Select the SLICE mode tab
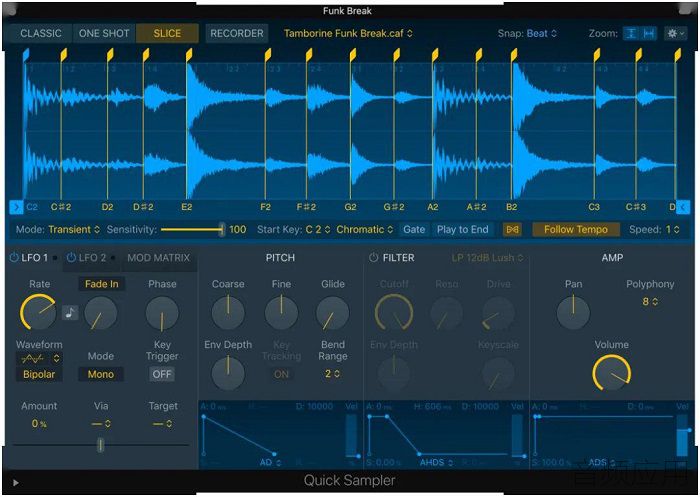 (167, 33)
